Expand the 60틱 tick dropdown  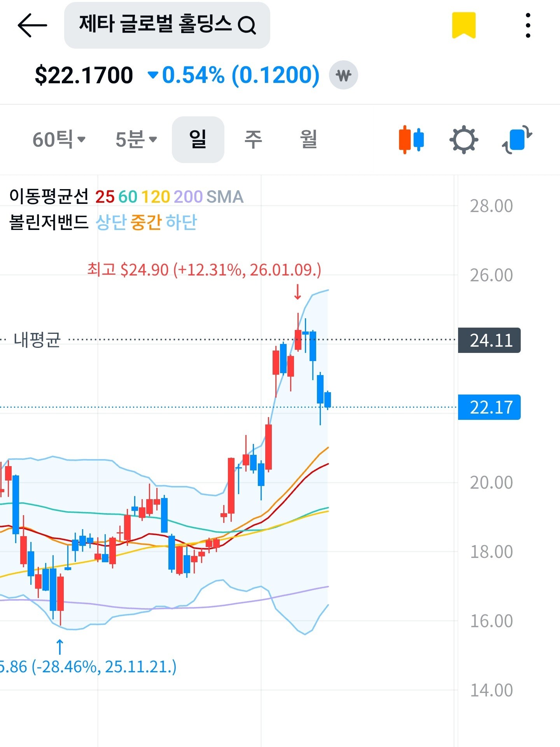59,139
